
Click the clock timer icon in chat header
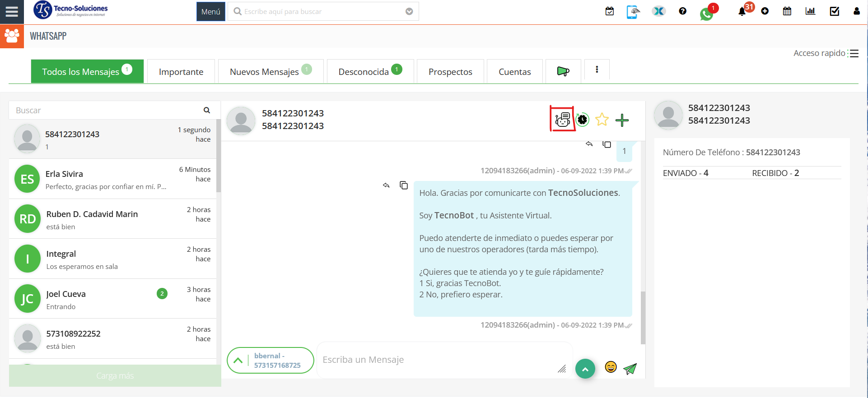pyautogui.click(x=583, y=120)
